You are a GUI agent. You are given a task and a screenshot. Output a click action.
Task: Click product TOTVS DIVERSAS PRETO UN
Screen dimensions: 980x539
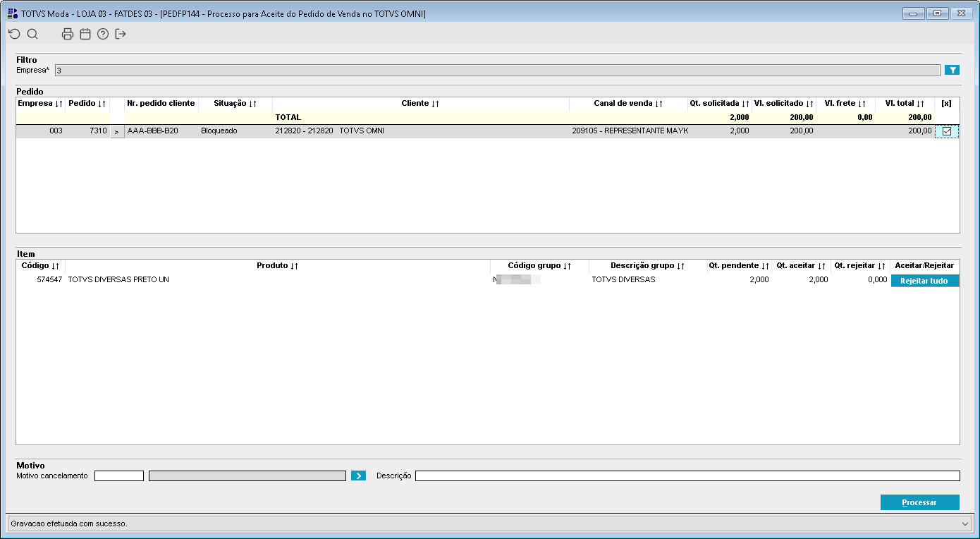(278, 280)
